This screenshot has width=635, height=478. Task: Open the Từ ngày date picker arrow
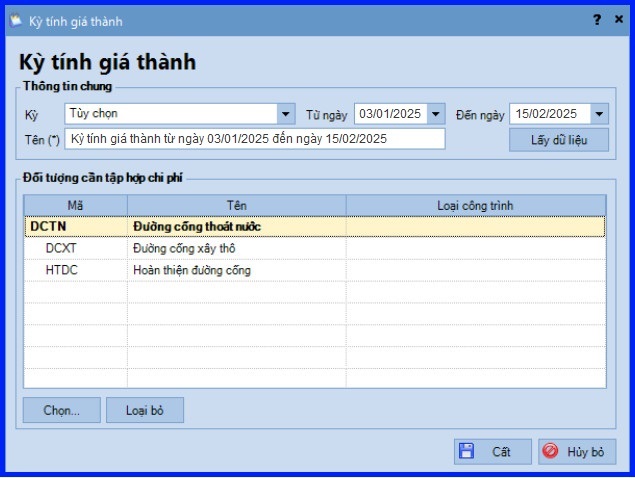pyautogui.click(x=436, y=114)
